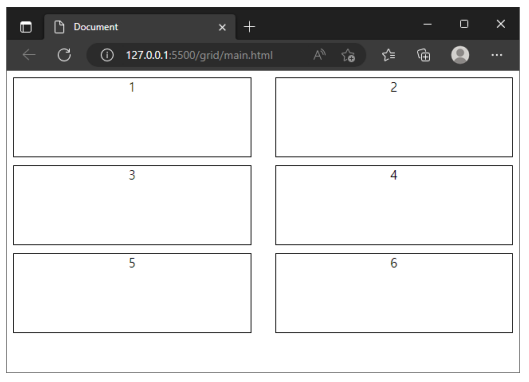Image resolution: width=529 pixels, height=382 pixels.
Task: Click grid box number 4
Action: [394, 205]
